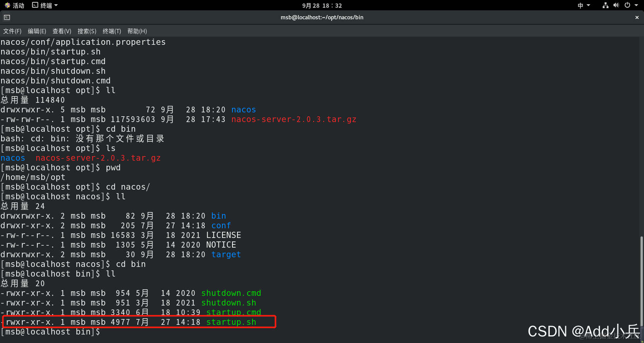The image size is (644, 343).
Task: Click the window title 'msb@localhost:~/opt/nacos/bin'
Action: coord(322,17)
